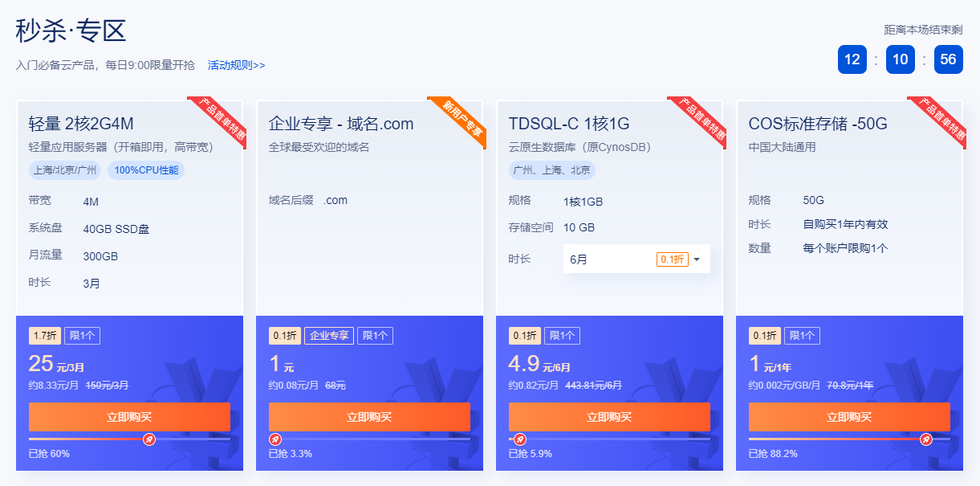Screen dimensions: 980x486
Task: Click rocket progress icon on 域名.com card
Action: pos(275,439)
